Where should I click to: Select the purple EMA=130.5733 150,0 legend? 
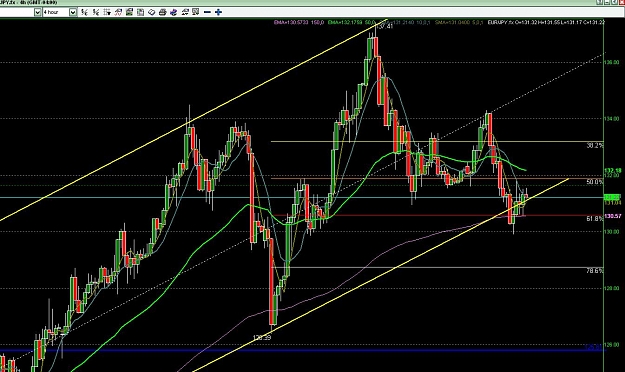(x=299, y=22)
